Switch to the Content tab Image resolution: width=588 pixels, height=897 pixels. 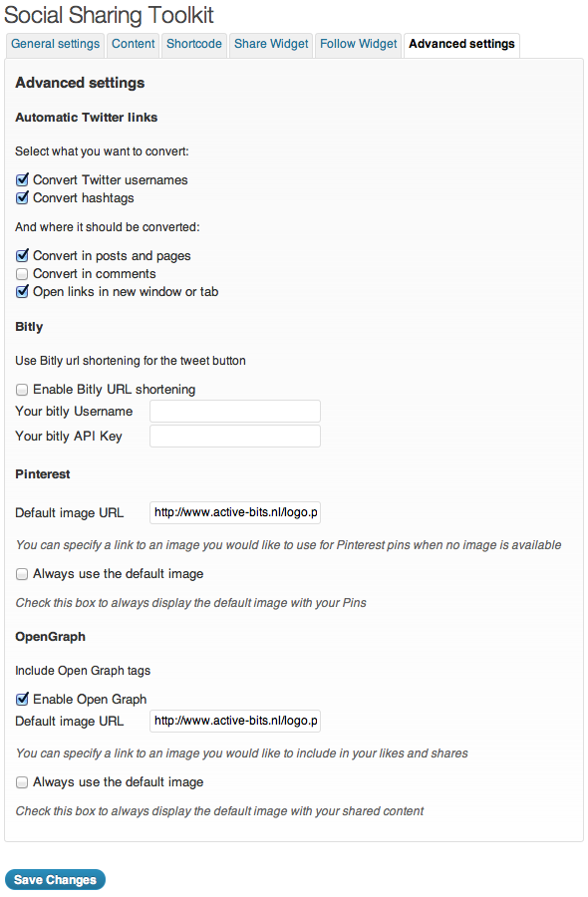134,45
